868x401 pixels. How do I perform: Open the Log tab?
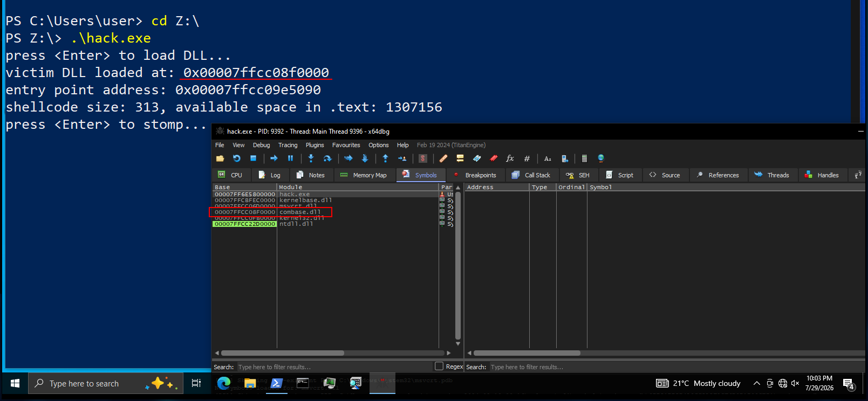click(269, 175)
